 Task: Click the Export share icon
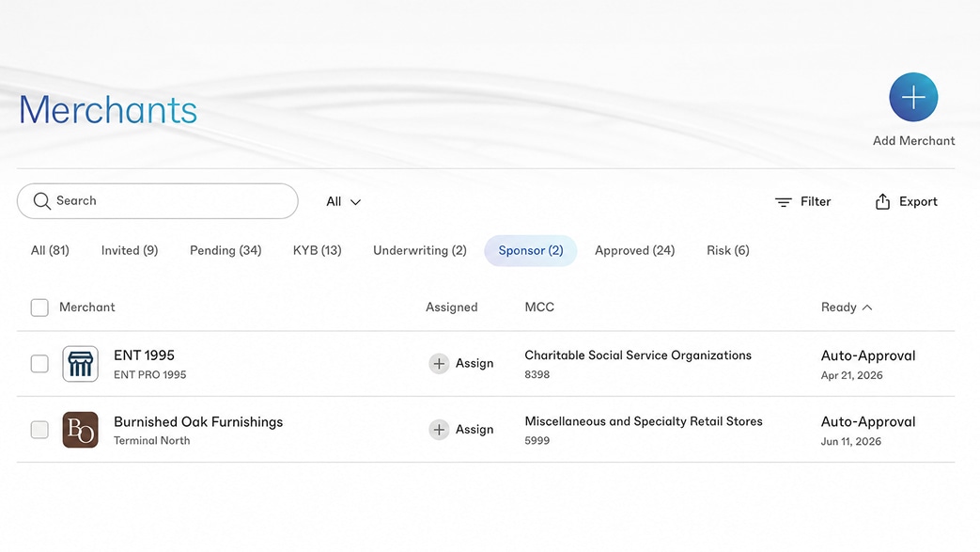(882, 201)
